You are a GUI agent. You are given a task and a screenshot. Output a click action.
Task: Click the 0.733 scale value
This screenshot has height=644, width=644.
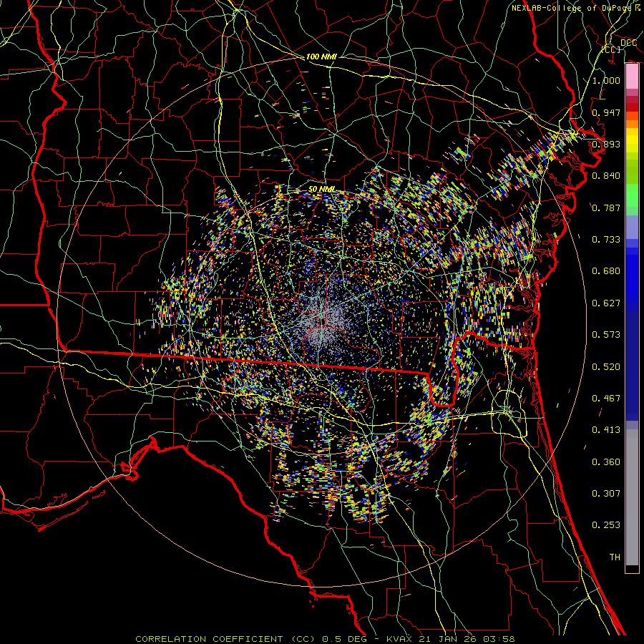(606, 240)
